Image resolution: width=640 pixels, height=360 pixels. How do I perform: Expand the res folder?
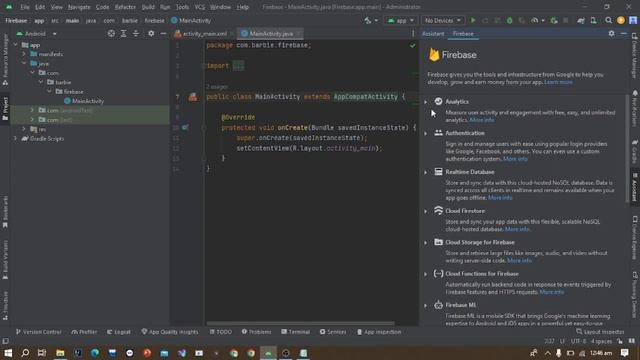pos(24,129)
